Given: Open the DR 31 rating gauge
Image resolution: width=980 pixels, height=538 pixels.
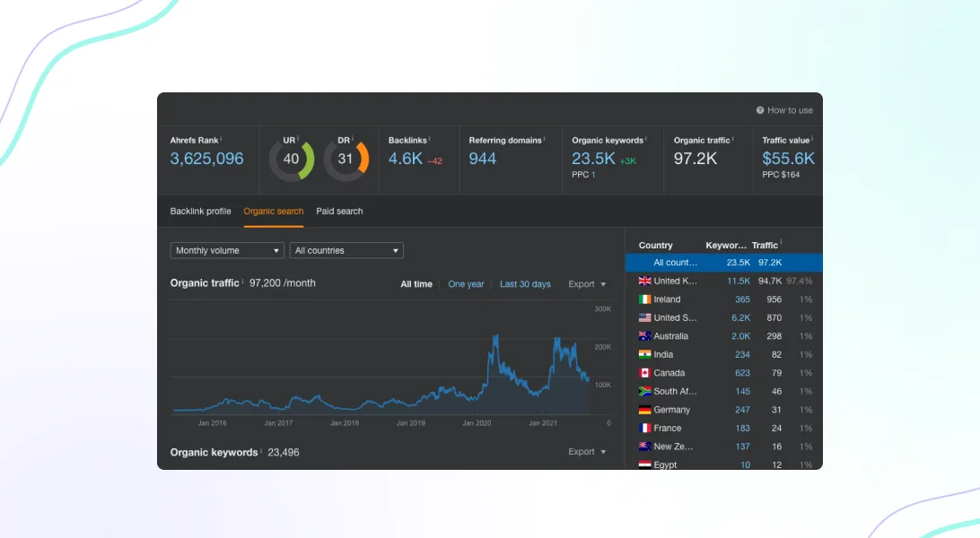Looking at the screenshot, I should (x=346, y=159).
